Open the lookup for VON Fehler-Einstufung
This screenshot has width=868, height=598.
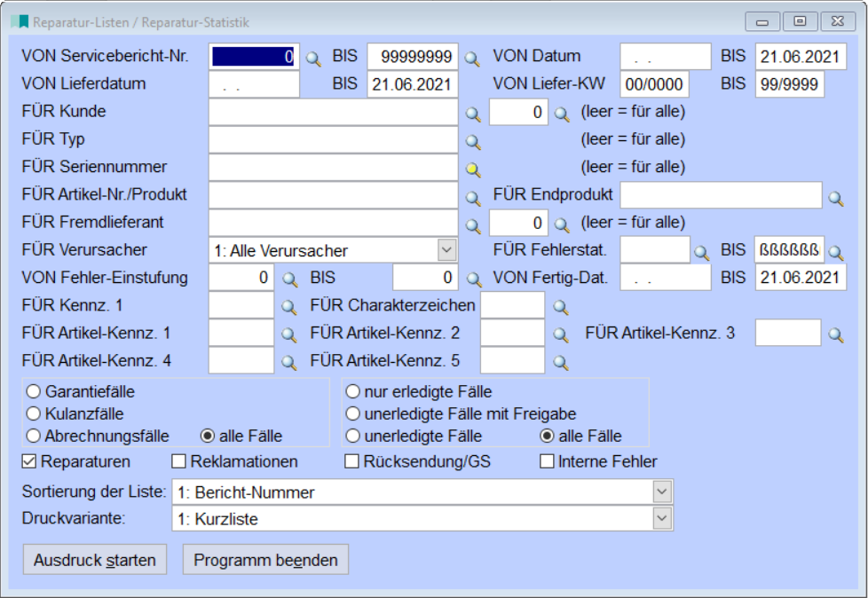pos(288,279)
